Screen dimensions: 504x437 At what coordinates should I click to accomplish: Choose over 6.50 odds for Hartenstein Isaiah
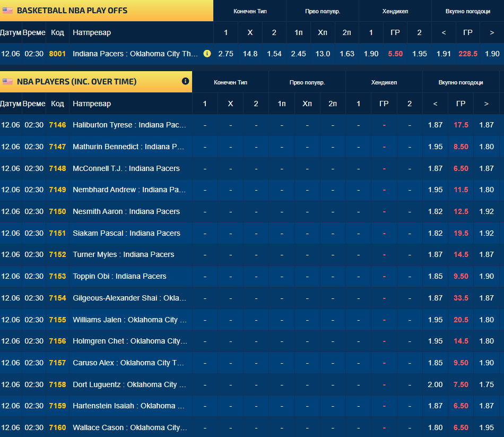coord(486,406)
